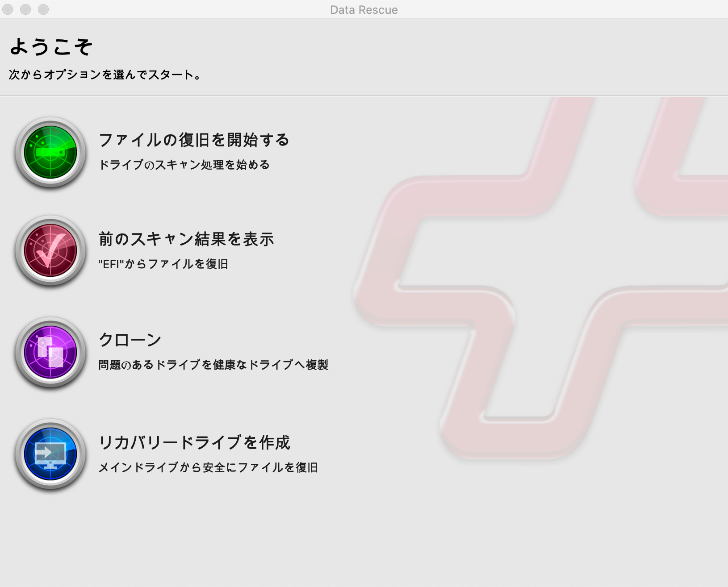Click the blue recovery drive monitor icon
Image resolution: width=728 pixels, height=587 pixels.
click(50, 454)
